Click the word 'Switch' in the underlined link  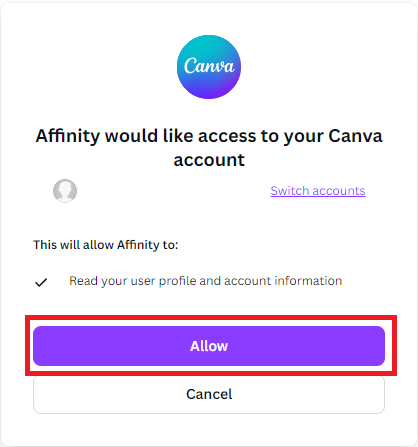click(x=290, y=191)
